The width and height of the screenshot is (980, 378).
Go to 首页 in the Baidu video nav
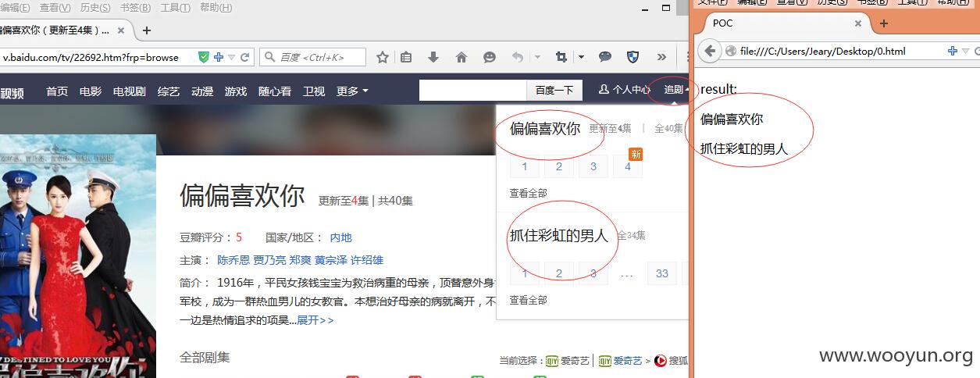point(57,91)
